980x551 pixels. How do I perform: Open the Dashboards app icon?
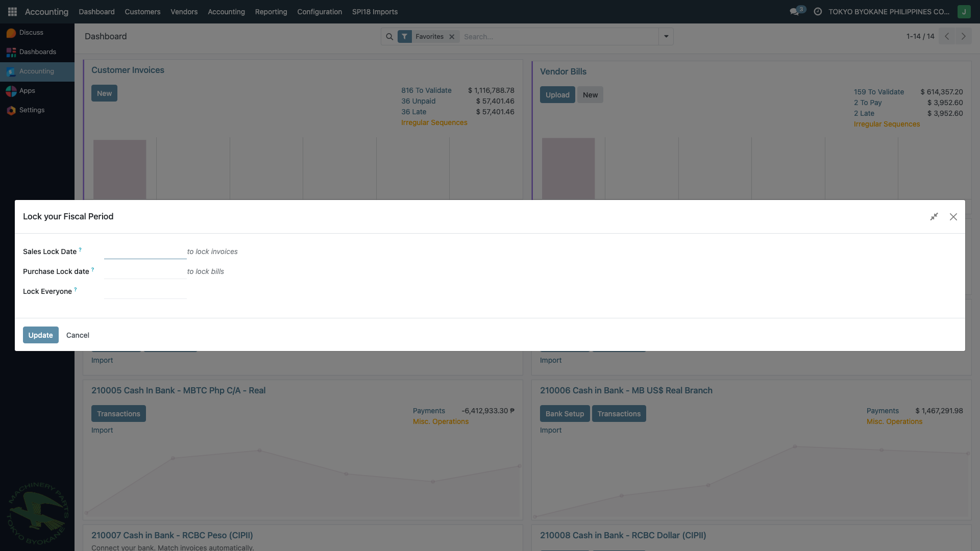pos(11,52)
